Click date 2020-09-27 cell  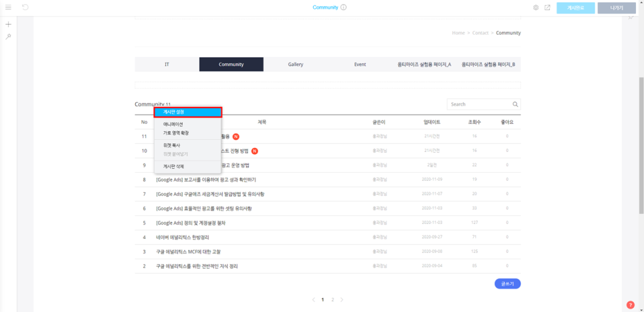[432, 237]
